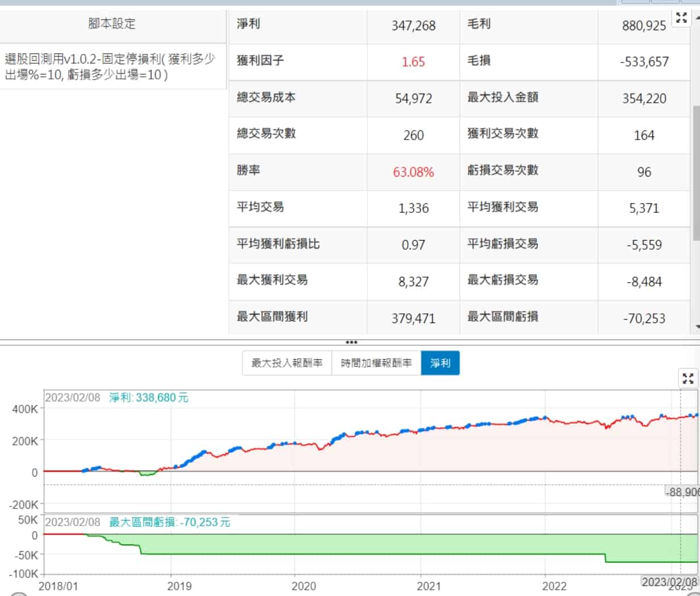Image resolution: width=700 pixels, height=596 pixels.
Task: Maximize the net profit chart panel
Action: (x=688, y=379)
